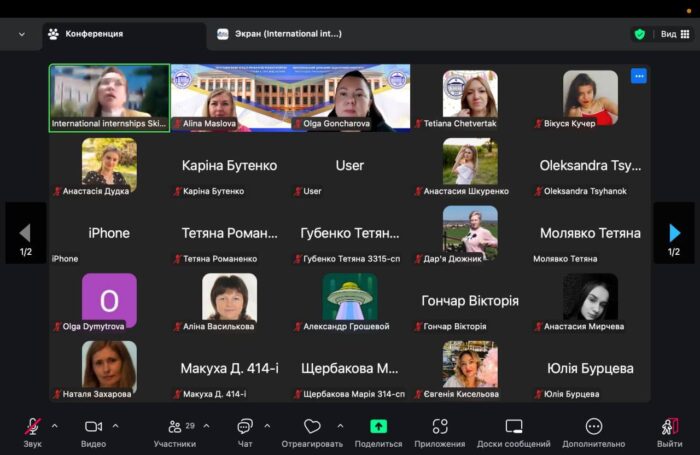
Task: Go to next participants page arrow
Action: point(674,233)
